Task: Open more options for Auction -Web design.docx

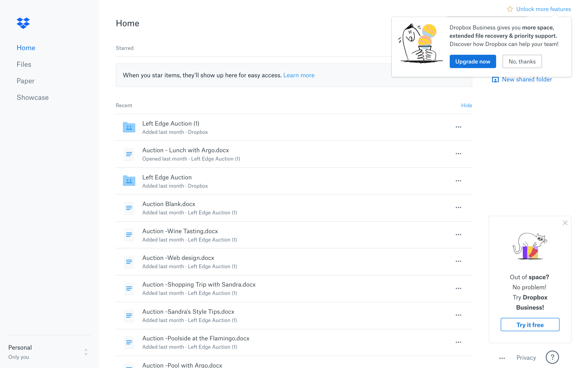Action: click(x=458, y=262)
